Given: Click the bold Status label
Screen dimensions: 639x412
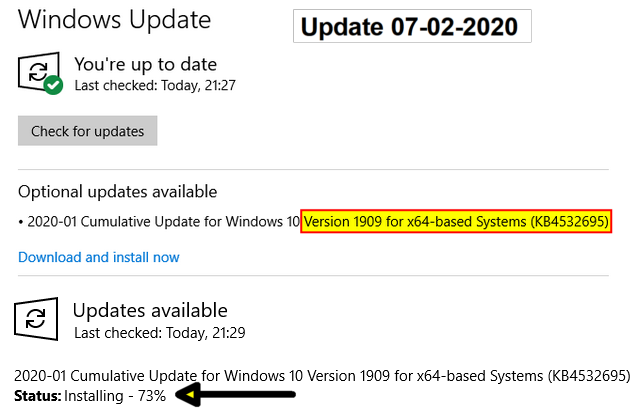Looking at the screenshot, I should 37,396.
